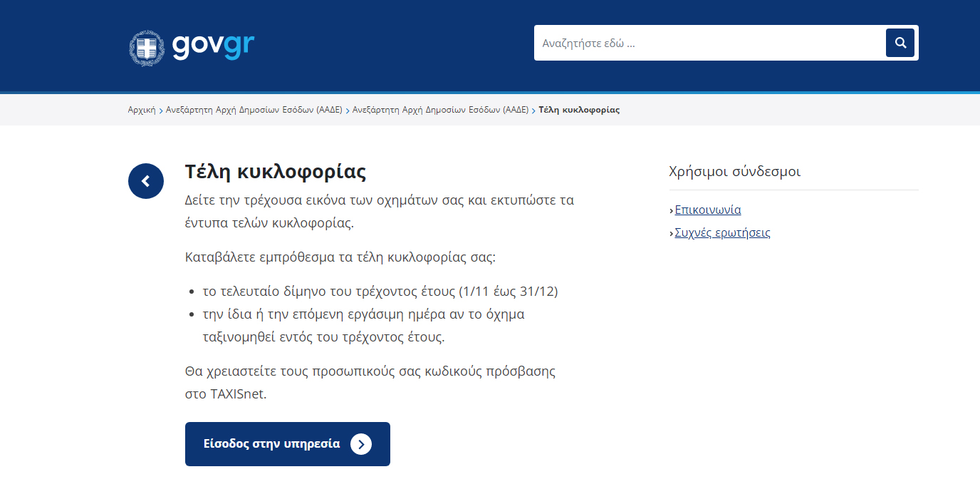Click the Χρήσιμοι σύνδεσμοι heading
Viewport: 980px width, 504px height.
pos(735,171)
